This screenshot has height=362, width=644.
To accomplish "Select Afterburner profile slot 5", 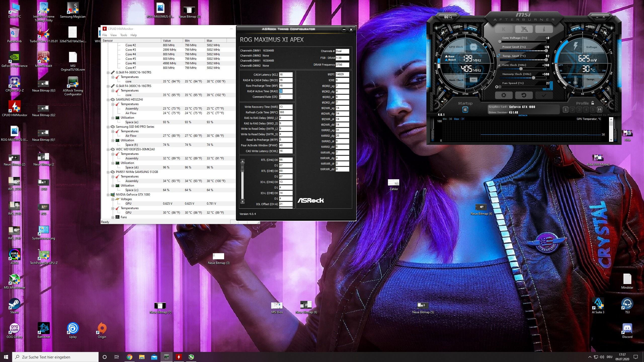I will click(593, 110).
